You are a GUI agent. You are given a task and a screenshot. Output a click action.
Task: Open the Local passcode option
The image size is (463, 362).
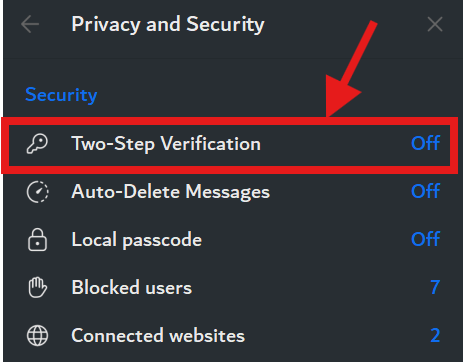click(233, 240)
